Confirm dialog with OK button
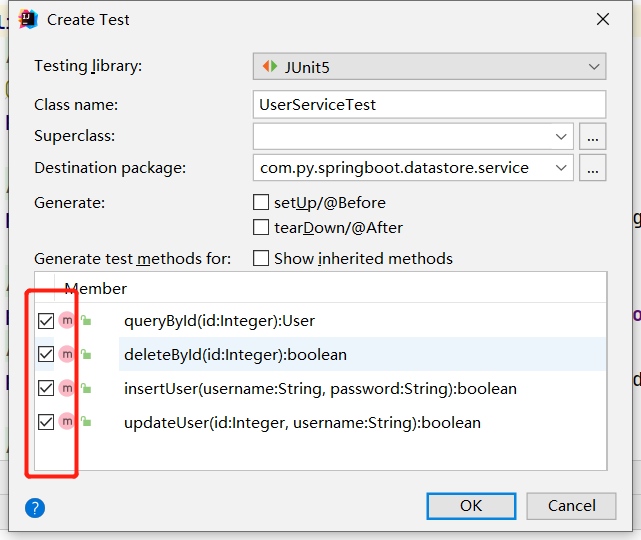This screenshot has width=641, height=540. [x=471, y=506]
